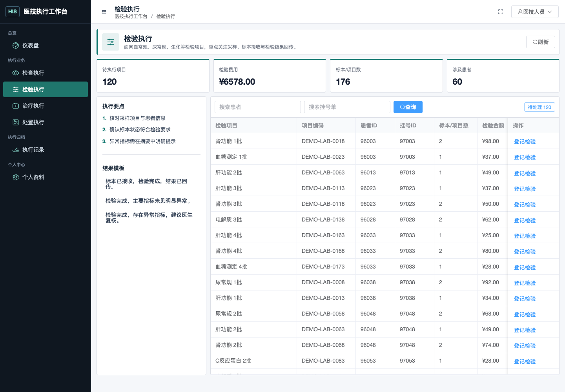Click 登记检验 for C反应蛋白 2批
The height and width of the screenshot is (392, 565).
[525, 361]
